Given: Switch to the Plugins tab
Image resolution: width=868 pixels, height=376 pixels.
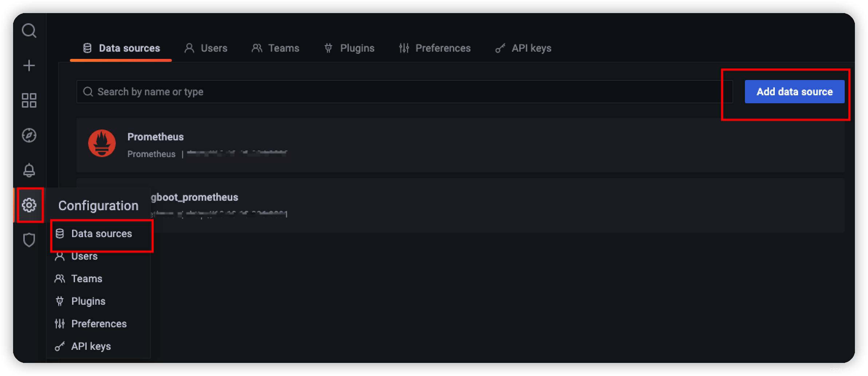Looking at the screenshot, I should point(349,48).
